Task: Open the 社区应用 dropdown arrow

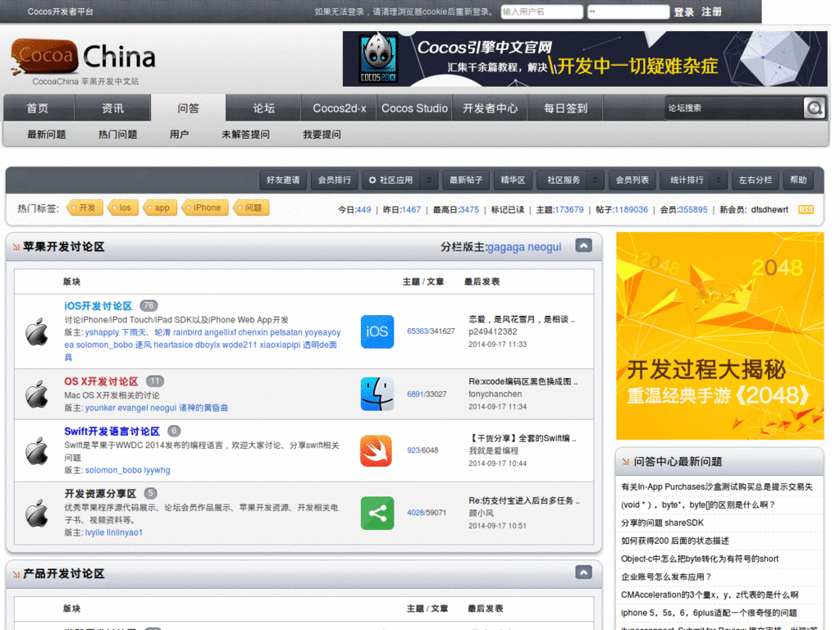Action: (x=428, y=180)
